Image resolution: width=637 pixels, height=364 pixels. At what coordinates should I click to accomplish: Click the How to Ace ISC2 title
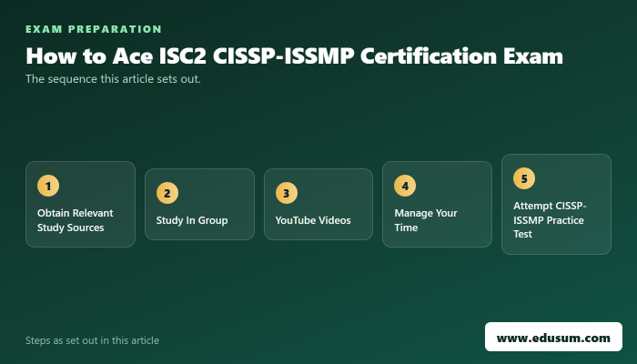(x=294, y=56)
